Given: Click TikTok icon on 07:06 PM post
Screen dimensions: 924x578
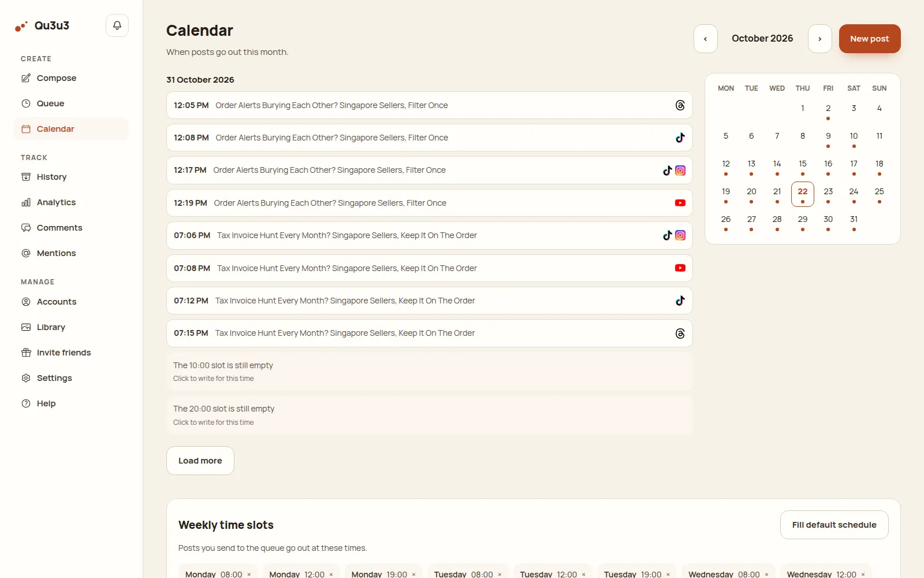Looking at the screenshot, I should click(668, 235).
